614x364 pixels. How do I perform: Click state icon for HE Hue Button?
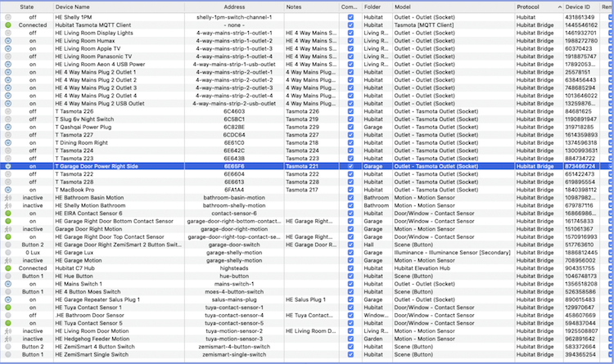[8, 276]
